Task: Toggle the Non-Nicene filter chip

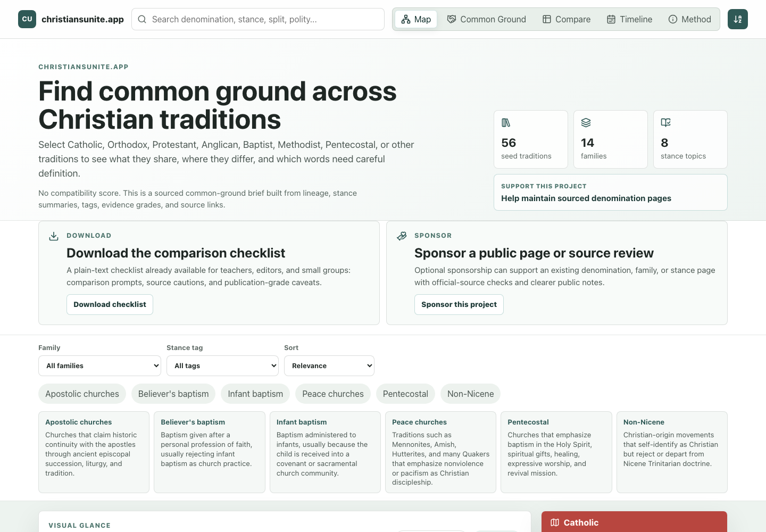Action: pos(471,394)
